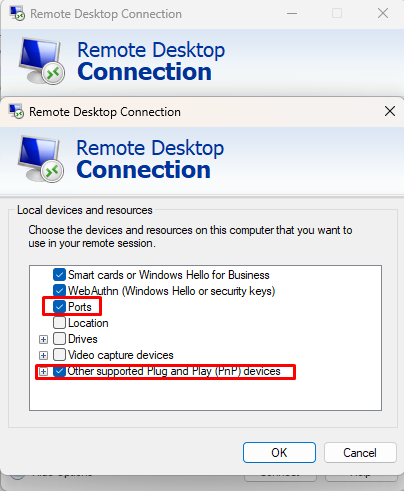Screen dimensions: 404x491
Task: Enable the Location checkbox
Action: 59,323
